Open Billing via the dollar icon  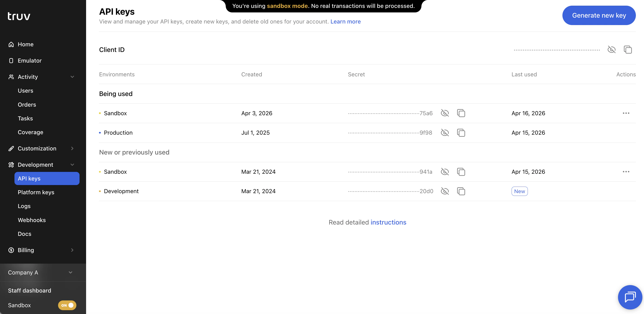pos(11,250)
